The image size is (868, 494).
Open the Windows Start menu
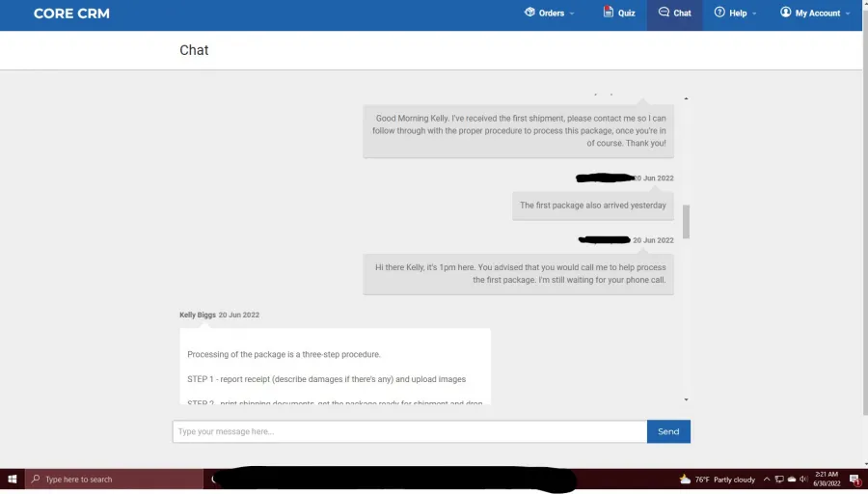click(13, 480)
